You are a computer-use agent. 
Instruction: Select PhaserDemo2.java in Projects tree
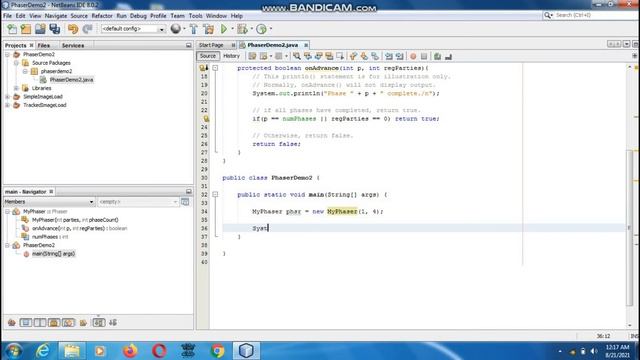tap(71, 80)
